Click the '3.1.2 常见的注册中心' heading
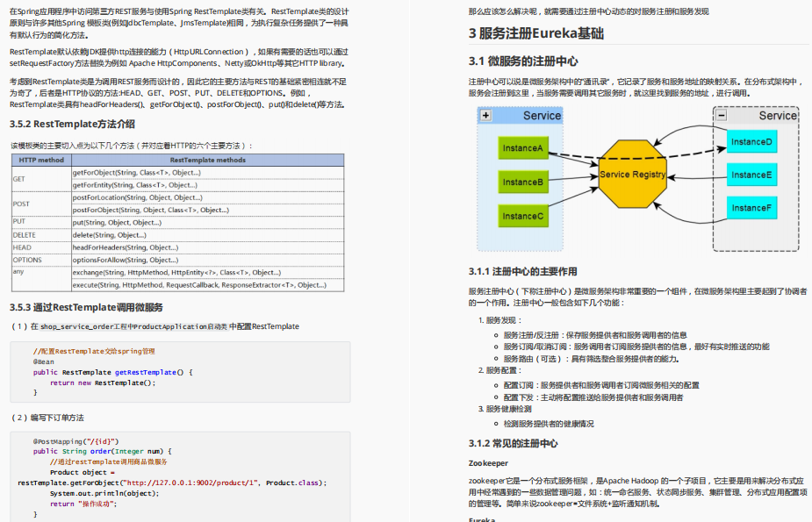 coord(513,443)
